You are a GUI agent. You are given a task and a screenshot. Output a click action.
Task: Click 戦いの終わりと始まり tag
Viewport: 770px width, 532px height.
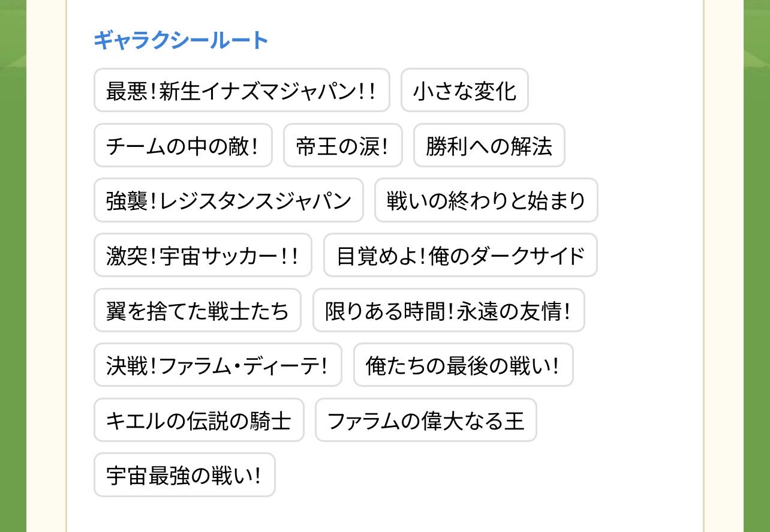click(486, 200)
